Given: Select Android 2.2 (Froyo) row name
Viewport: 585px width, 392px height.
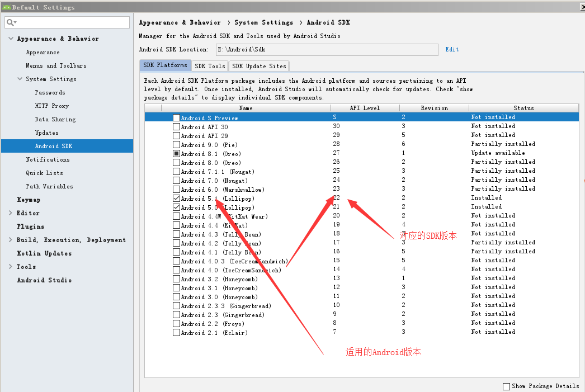Looking at the screenshot, I should [213, 324].
